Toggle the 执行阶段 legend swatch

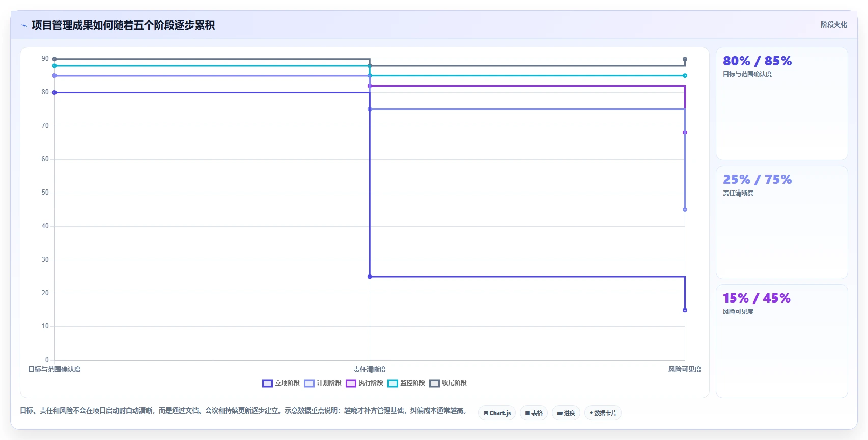pos(351,383)
